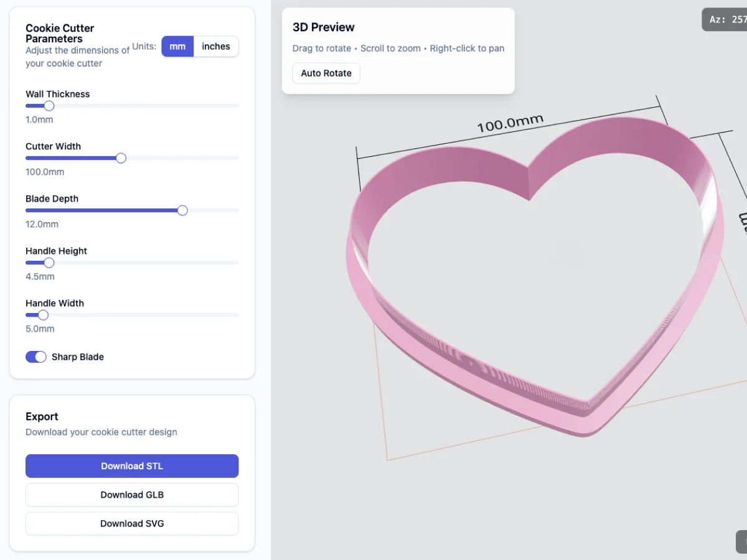Toggle the Sharp Blade switch

point(36,357)
